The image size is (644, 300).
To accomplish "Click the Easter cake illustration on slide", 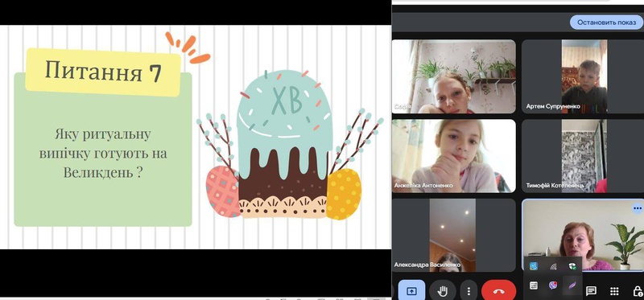I will pos(284,144).
